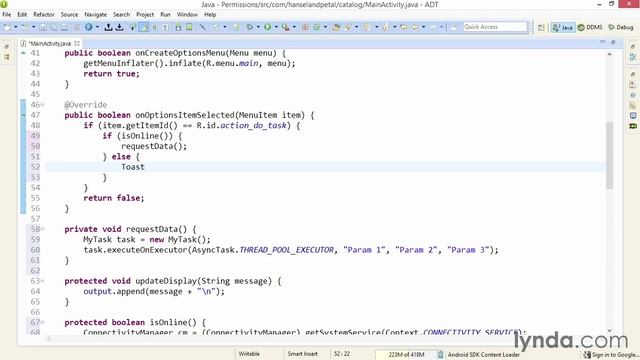Viewport: 640px width, 360px height.
Task: Switch to the DDMS perspective
Action: 590,27
